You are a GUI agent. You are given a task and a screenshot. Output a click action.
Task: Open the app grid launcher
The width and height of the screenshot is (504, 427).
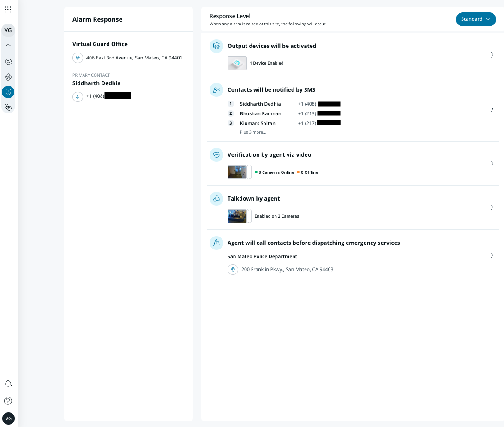[8, 9]
